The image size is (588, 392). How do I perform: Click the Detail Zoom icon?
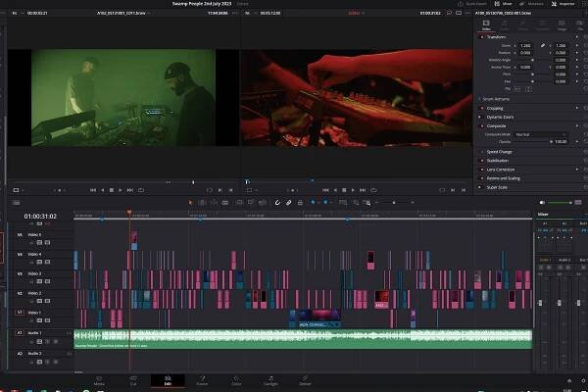point(356,203)
